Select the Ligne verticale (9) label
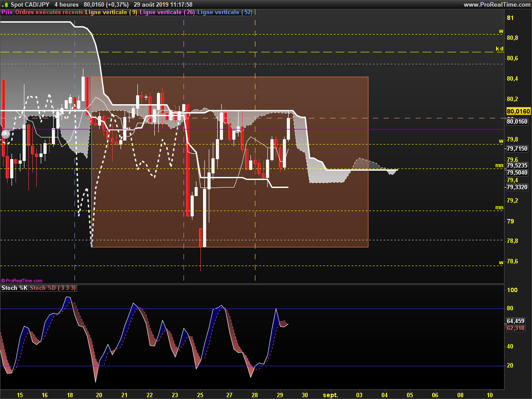Screen dimensions: 532x399 click(x=111, y=12)
